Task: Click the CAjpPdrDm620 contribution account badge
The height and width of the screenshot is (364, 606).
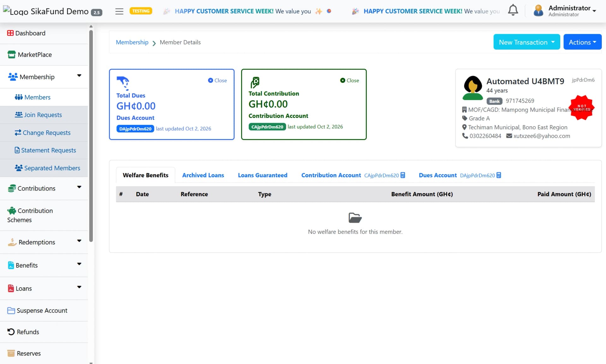Action: pyautogui.click(x=267, y=127)
